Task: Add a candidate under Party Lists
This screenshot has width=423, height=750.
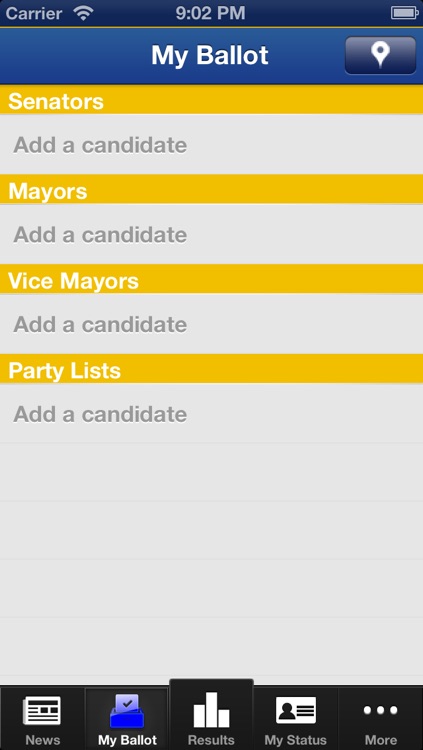Action: click(x=212, y=414)
